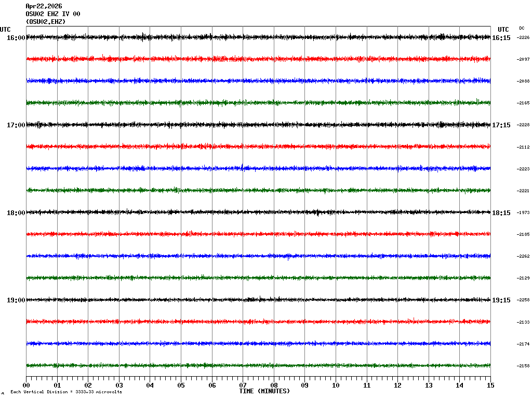Select the 19:00 hour label
Image resolution: width=532 pixels, height=399 pixels.
pos(16,300)
